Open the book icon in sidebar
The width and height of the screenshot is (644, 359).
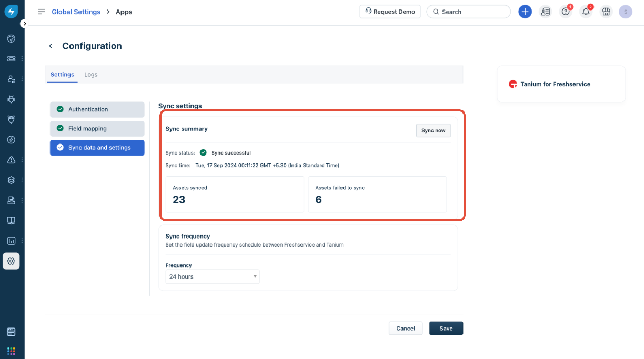click(x=11, y=220)
